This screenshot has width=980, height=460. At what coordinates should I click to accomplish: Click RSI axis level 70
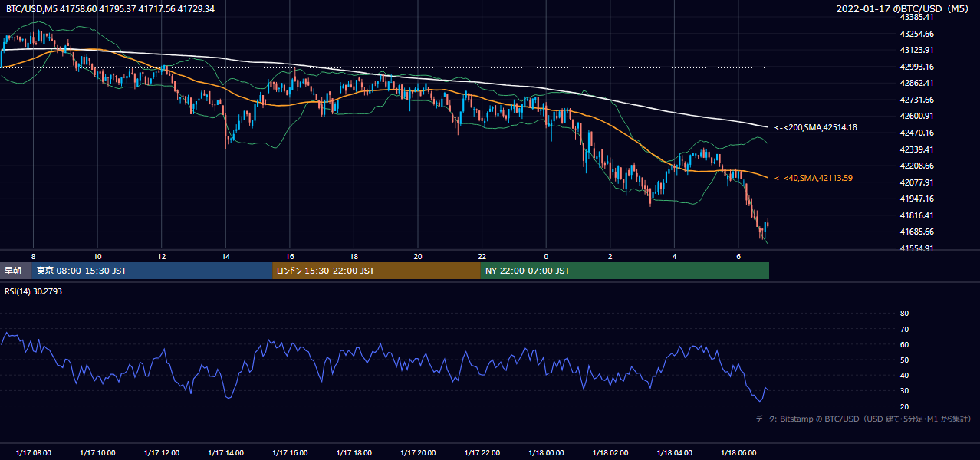[904, 329]
